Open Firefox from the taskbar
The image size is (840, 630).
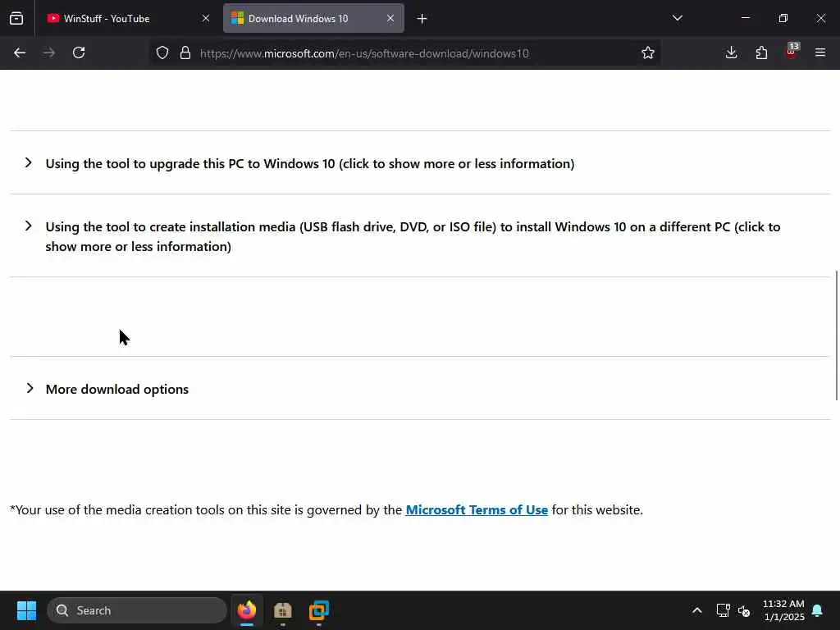coord(247,610)
